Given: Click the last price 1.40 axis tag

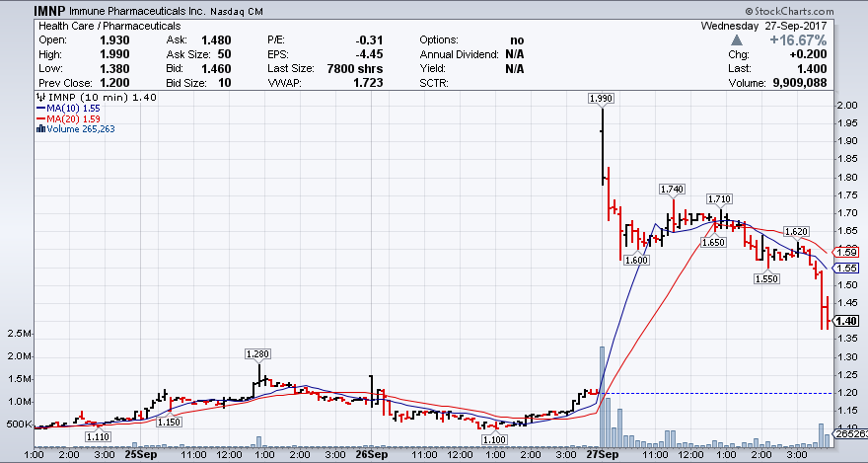Looking at the screenshot, I should 845,320.
